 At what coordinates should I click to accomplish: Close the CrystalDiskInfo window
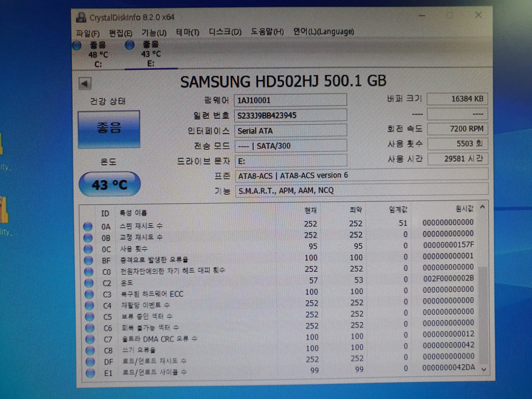(478, 15)
